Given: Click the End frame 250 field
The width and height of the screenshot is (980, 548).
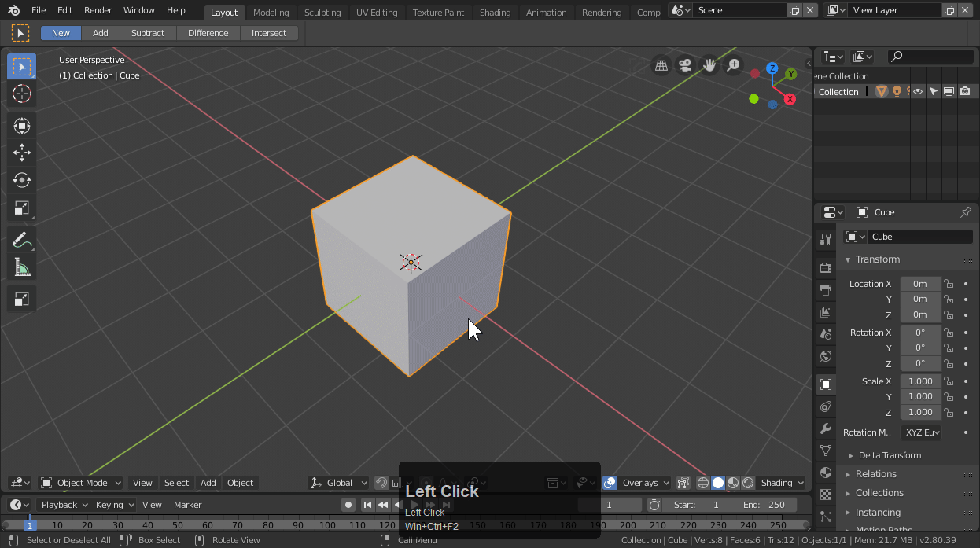Looking at the screenshot, I should (764, 505).
